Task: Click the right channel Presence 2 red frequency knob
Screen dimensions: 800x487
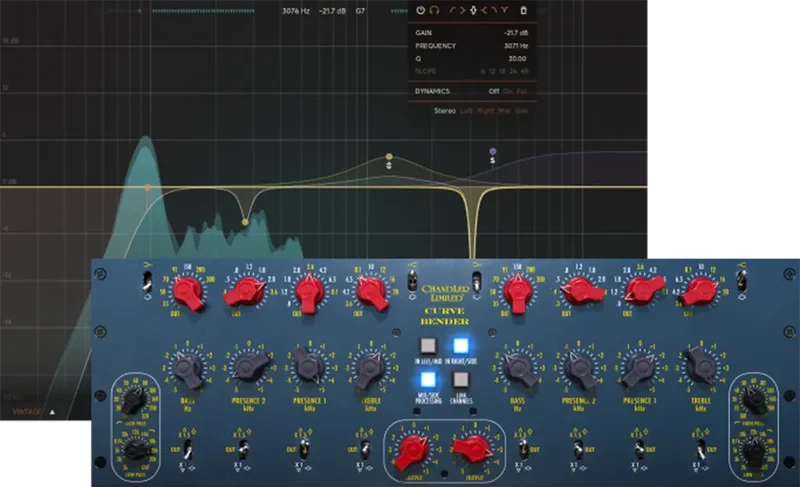Action: (x=582, y=292)
